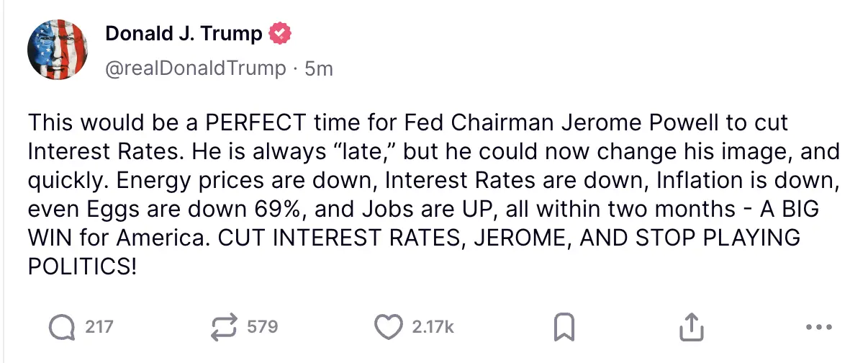This screenshot has width=868, height=363.
Task: Bookmark this post
Action: coord(564,328)
